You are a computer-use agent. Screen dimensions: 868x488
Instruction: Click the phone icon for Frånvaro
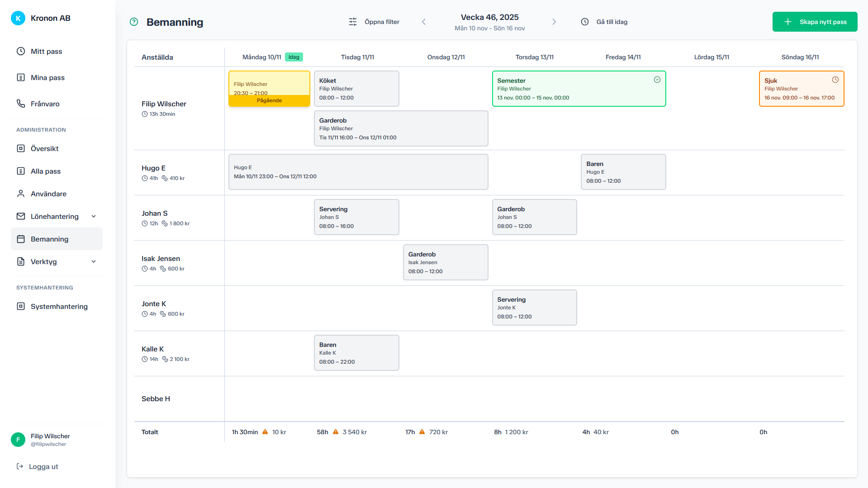click(x=21, y=104)
